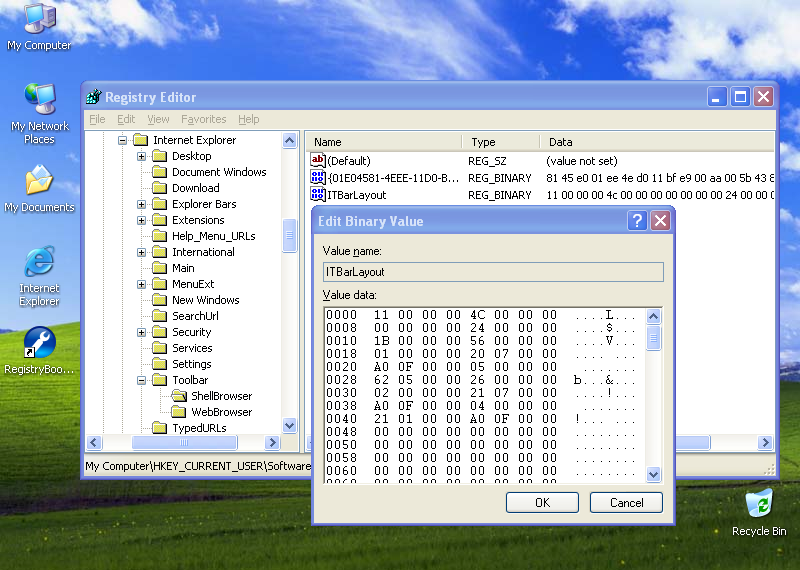Click the Value data vertical scrollbar thumb
The width and height of the screenshot is (800, 570).
(654, 338)
